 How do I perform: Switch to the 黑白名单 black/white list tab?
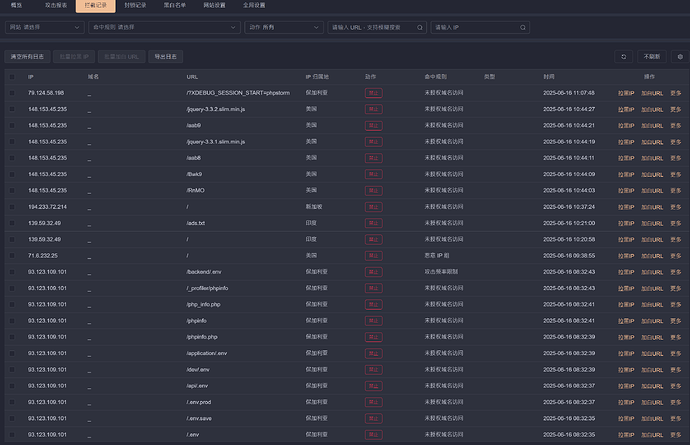coord(175,5)
